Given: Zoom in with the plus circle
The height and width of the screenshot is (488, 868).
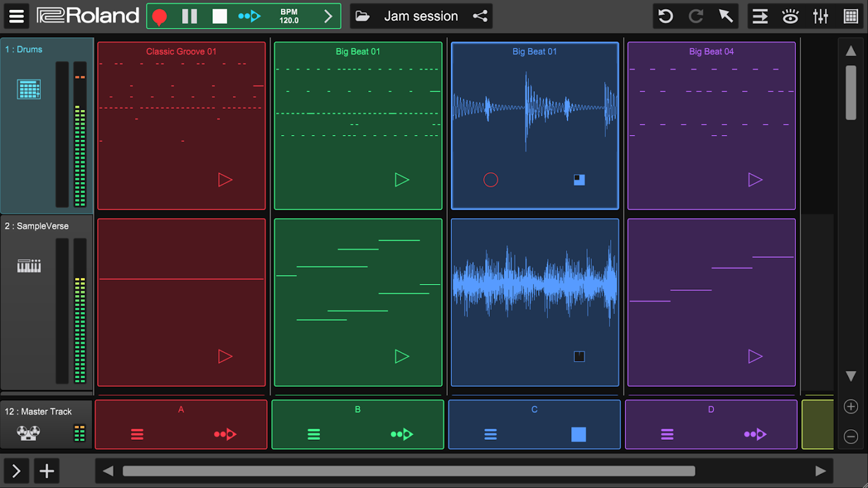Looking at the screenshot, I should coord(851,407).
